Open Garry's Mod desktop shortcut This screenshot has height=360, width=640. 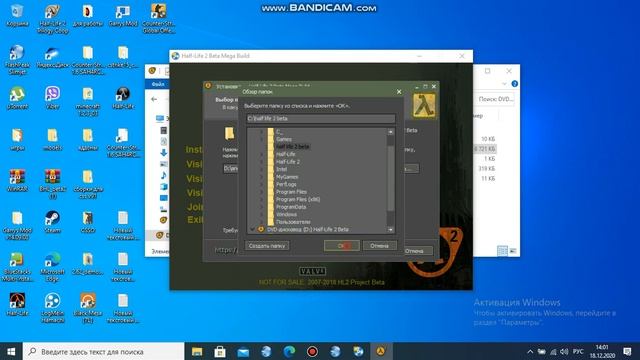(x=123, y=16)
